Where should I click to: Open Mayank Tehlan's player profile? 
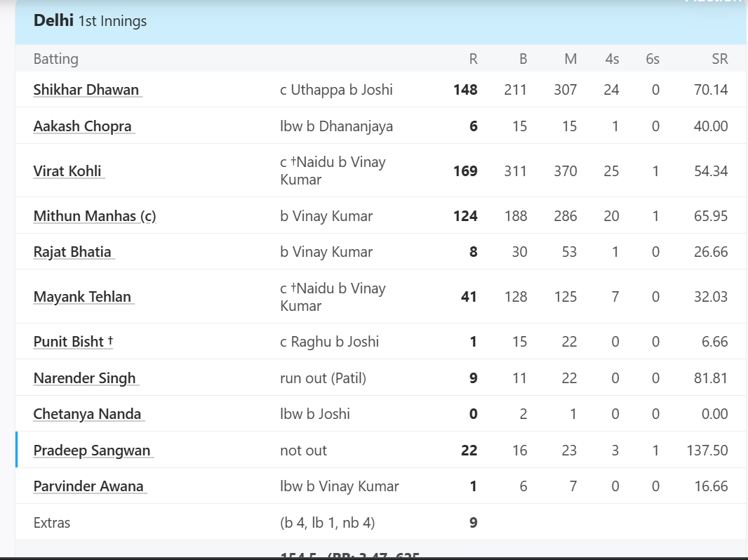coord(82,296)
